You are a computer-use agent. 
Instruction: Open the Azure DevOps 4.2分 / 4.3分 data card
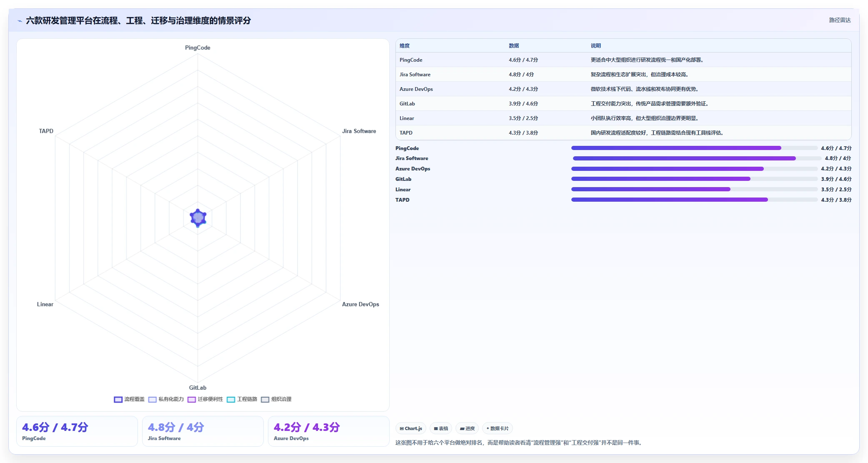(x=329, y=431)
